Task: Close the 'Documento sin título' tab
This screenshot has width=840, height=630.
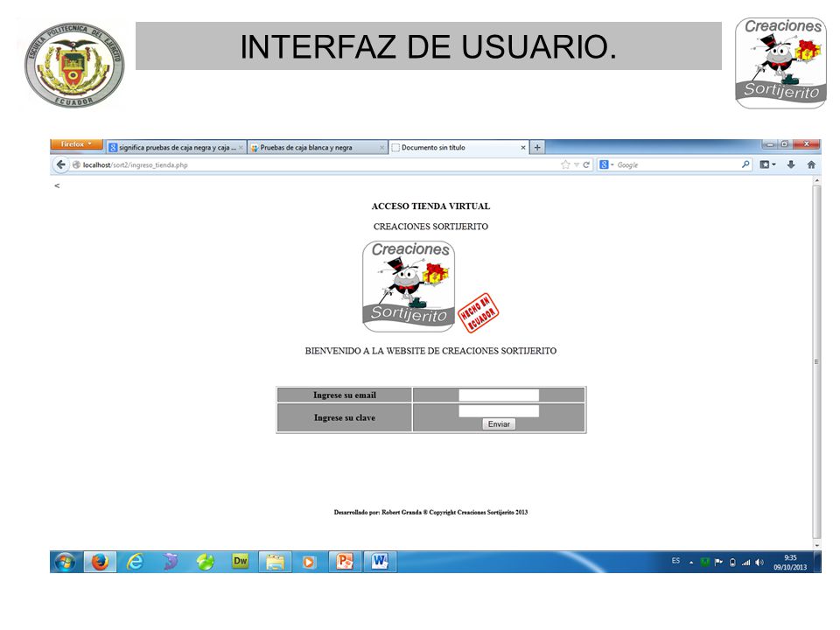Action: (523, 147)
